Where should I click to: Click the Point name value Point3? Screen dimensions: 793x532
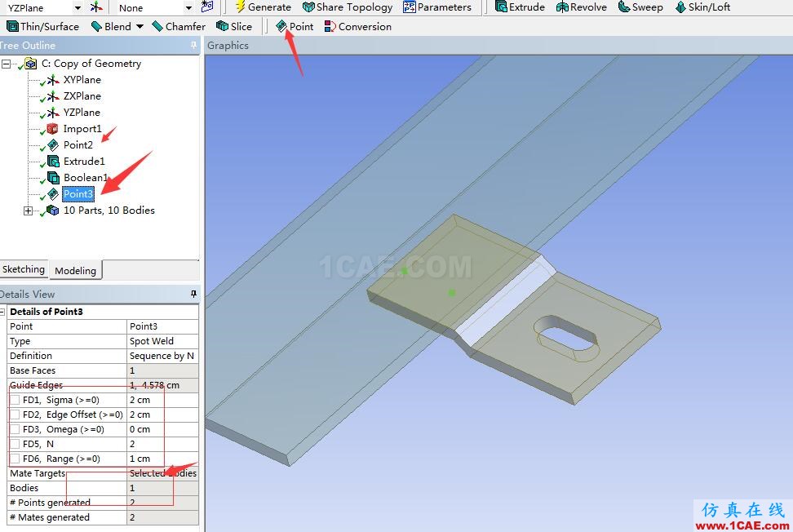(x=162, y=326)
